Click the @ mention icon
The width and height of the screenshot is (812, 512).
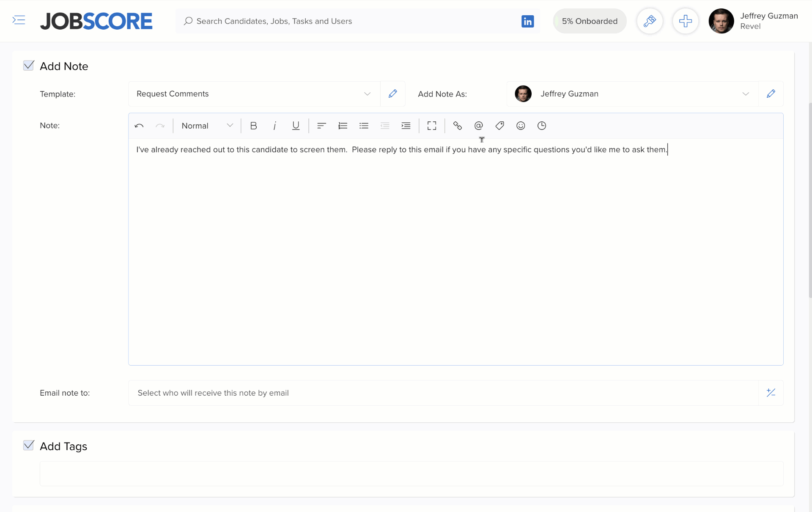[x=478, y=126]
